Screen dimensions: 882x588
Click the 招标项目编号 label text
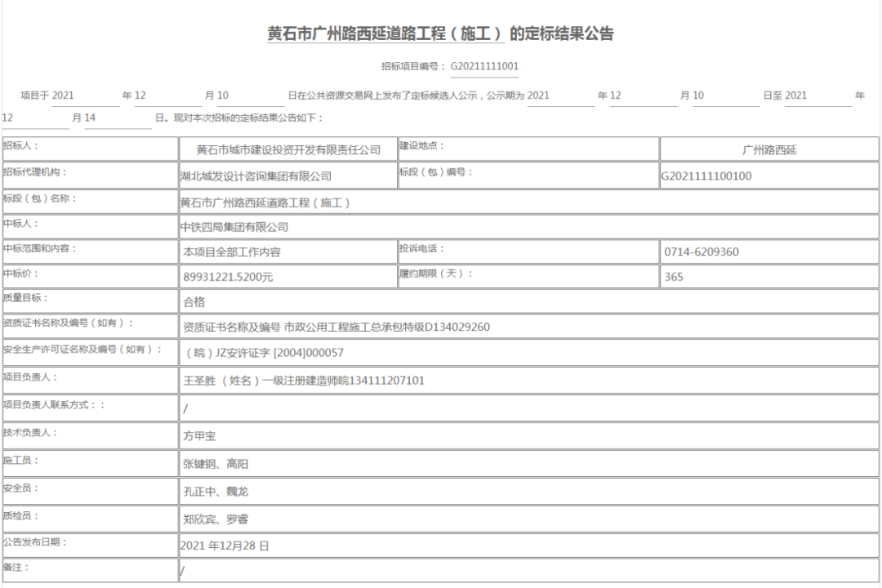[413, 66]
